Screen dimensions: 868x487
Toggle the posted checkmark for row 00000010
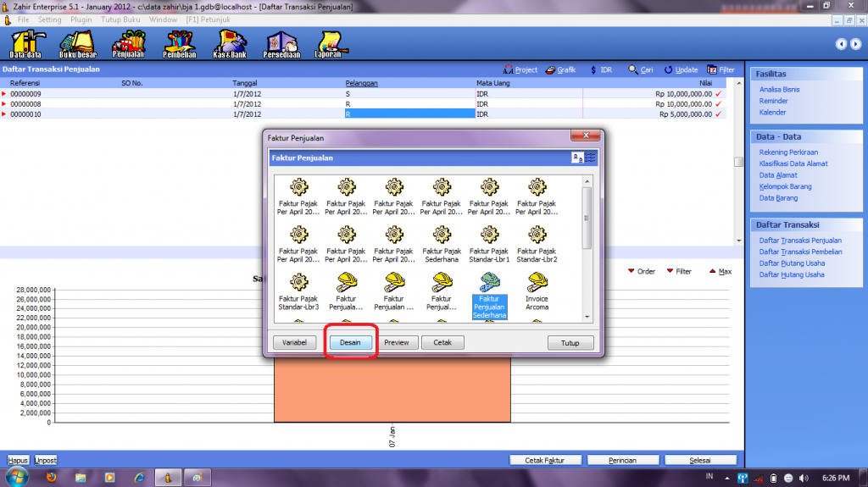pyautogui.click(x=719, y=114)
